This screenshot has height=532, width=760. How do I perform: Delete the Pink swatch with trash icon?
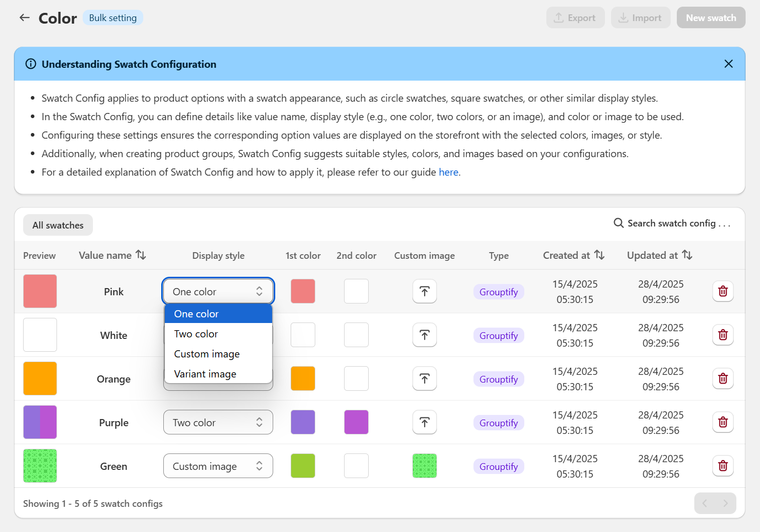pyautogui.click(x=723, y=292)
